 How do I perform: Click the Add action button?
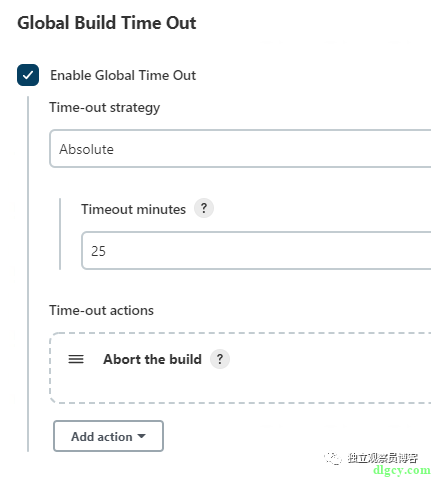(108, 436)
